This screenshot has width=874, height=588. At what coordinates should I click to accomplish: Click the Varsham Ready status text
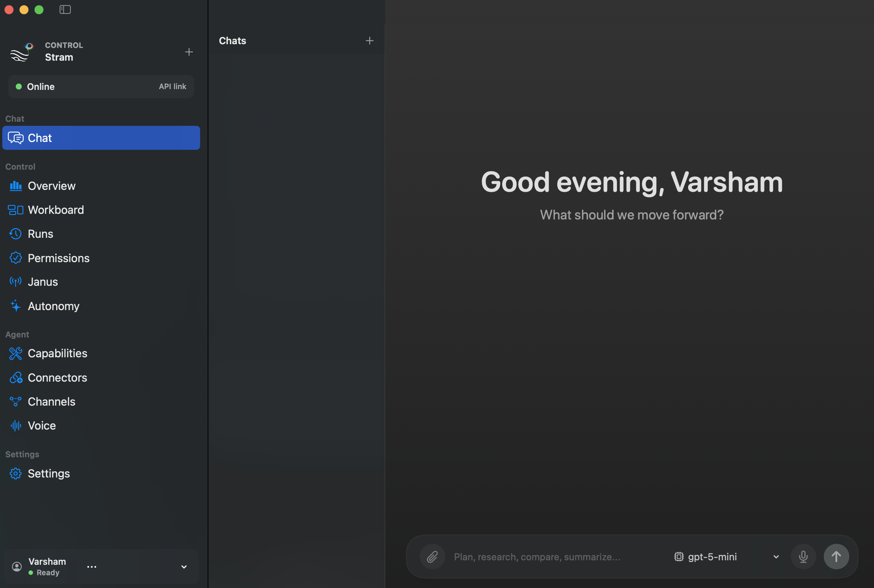[x=48, y=573]
